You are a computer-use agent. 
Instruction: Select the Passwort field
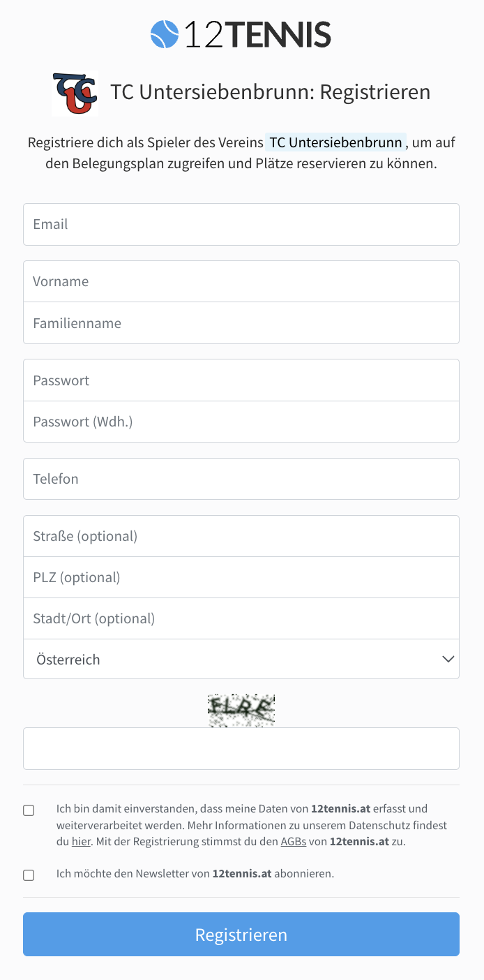[x=241, y=380]
